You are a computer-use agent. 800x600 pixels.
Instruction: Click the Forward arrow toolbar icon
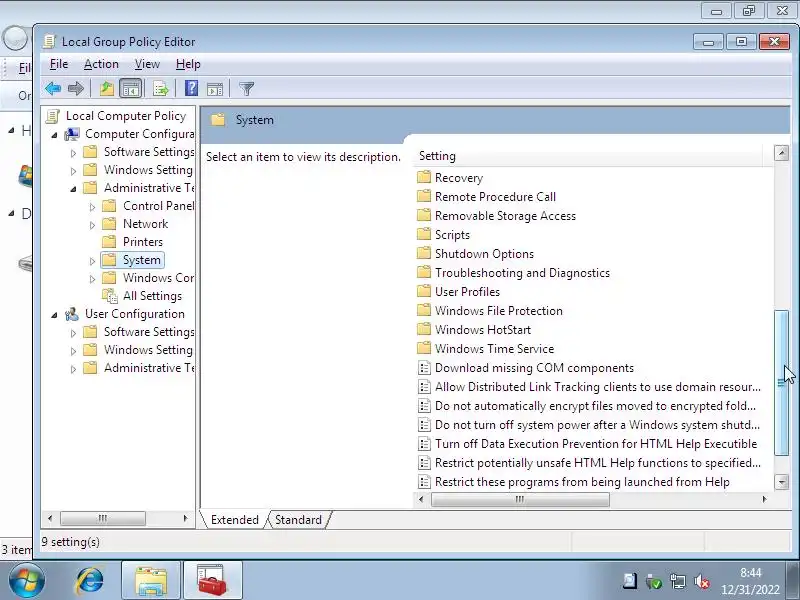click(x=76, y=89)
